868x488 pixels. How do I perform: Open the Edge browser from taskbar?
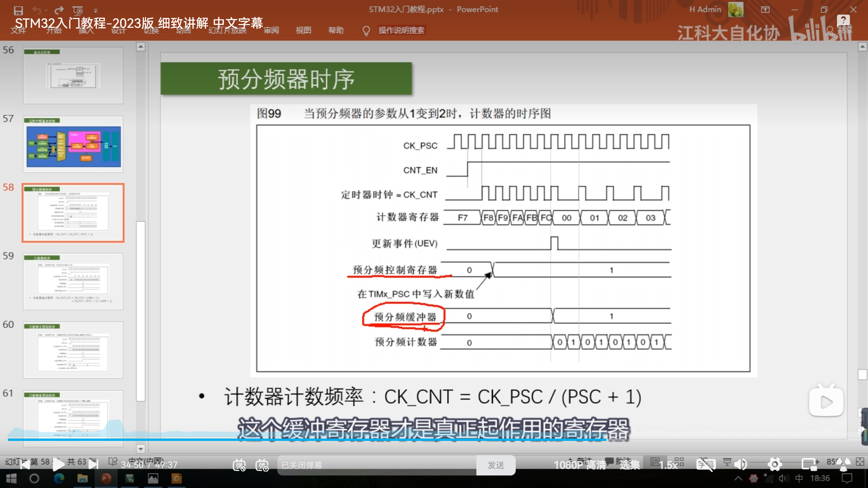click(59, 479)
